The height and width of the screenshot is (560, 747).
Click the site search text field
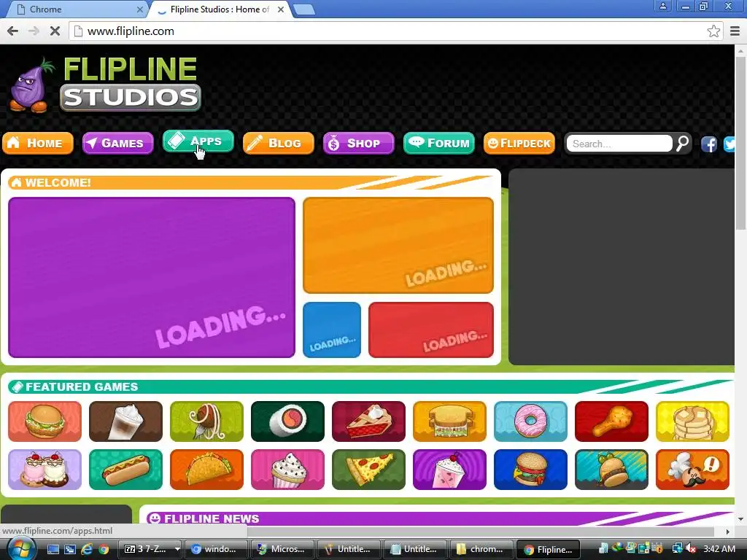point(619,144)
